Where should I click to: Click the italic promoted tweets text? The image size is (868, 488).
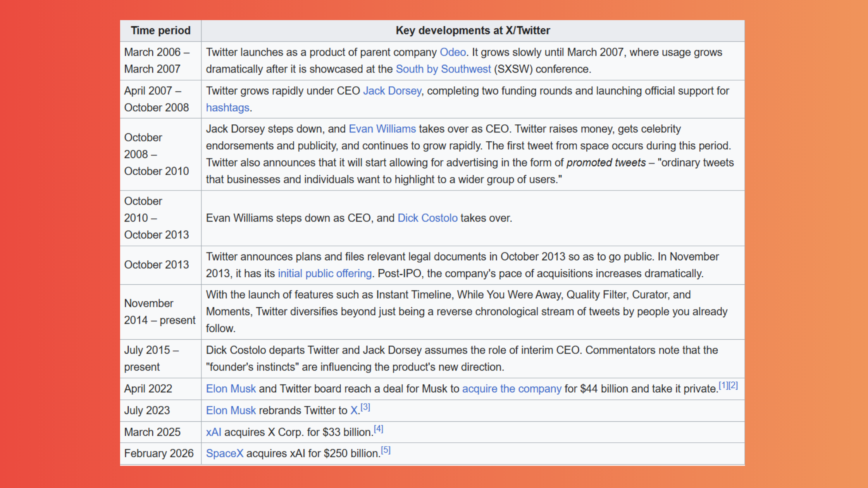pyautogui.click(x=606, y=163)
